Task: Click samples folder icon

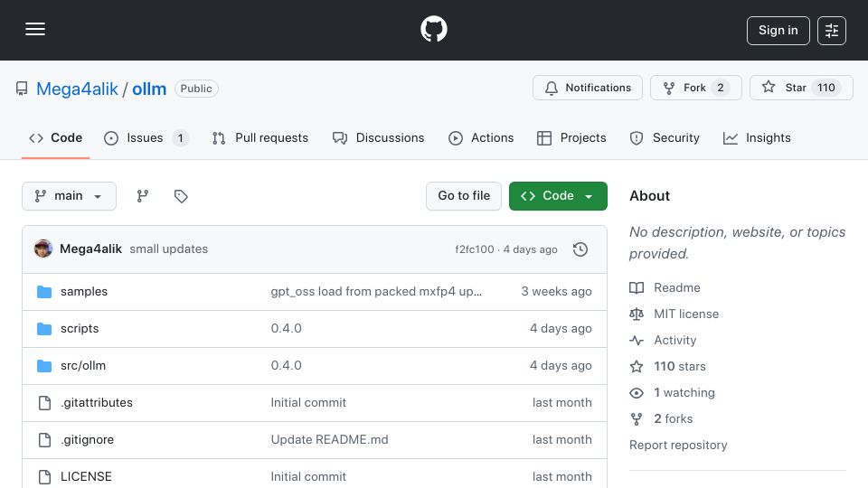Action: [44, 292]
